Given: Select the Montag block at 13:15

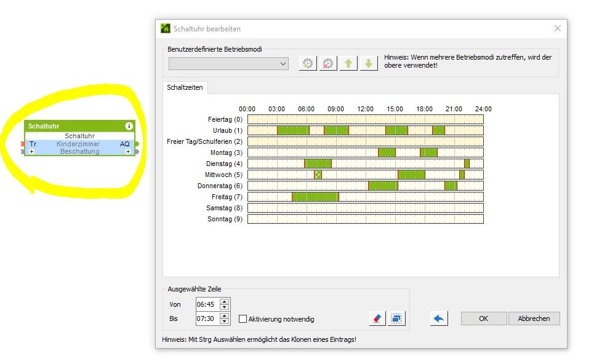Looking at the screenshot, I should coord(387,152).
